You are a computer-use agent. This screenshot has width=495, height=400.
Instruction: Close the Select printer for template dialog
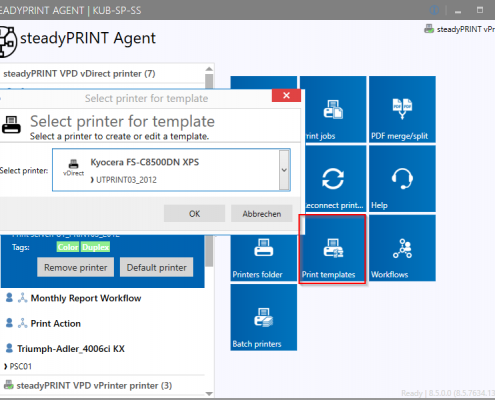point(286,96)
